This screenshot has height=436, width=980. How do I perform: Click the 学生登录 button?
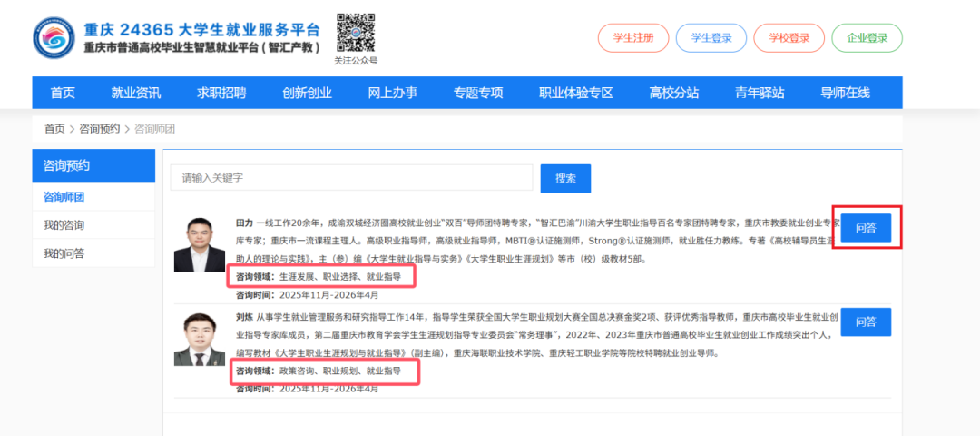[x=711, y=38]
